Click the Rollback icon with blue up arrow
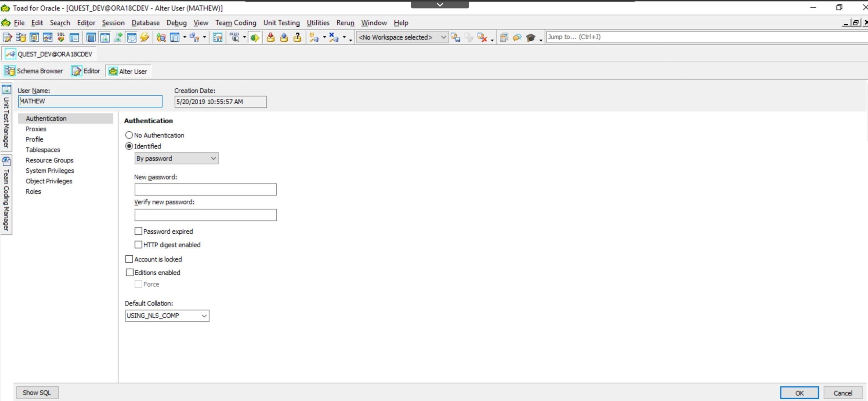 point(284,37)
